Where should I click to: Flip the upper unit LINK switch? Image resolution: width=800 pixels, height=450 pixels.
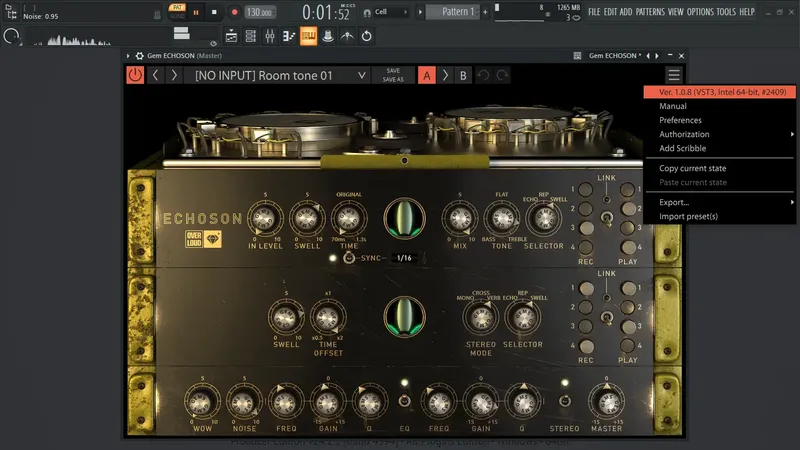[606, 218]
